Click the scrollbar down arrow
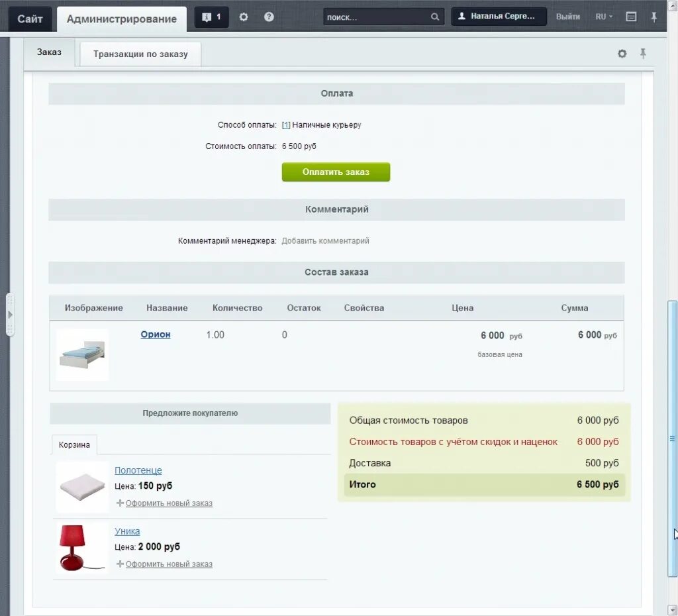Image resolution: width=678 pixels, height=616 pixels. (672, 611)
